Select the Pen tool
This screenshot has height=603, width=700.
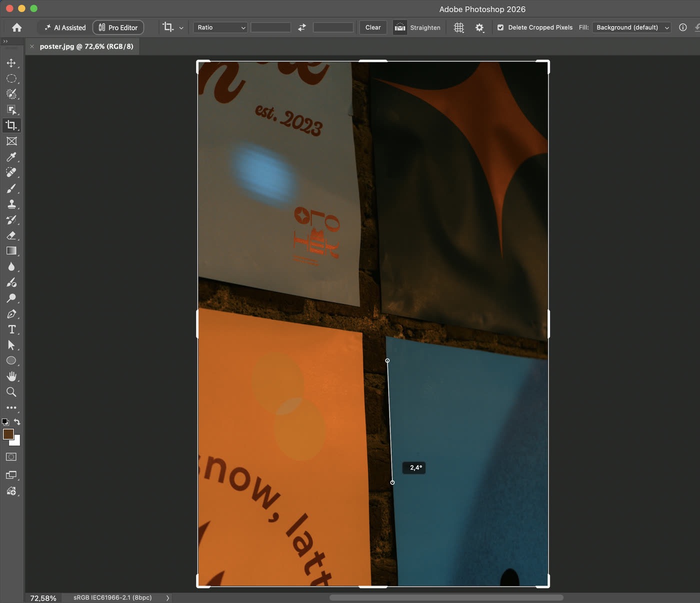click(11, 314)
